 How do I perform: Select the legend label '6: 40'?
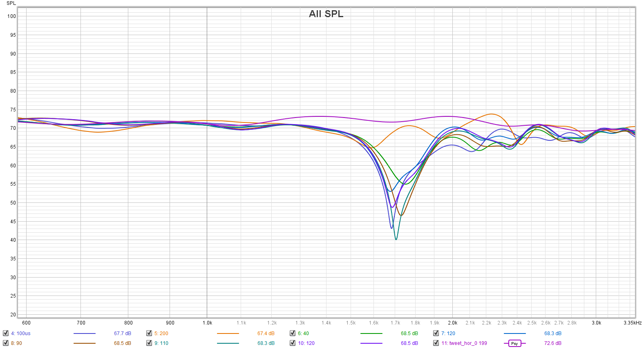click(303, 333)
